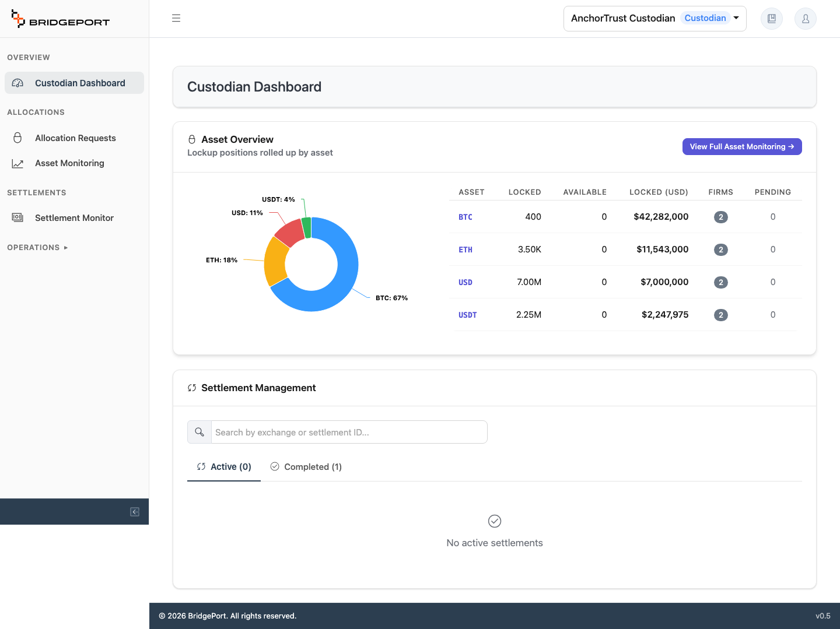Toggle the hamburger menu icon
840x629 pixels.
click(176, 18)
